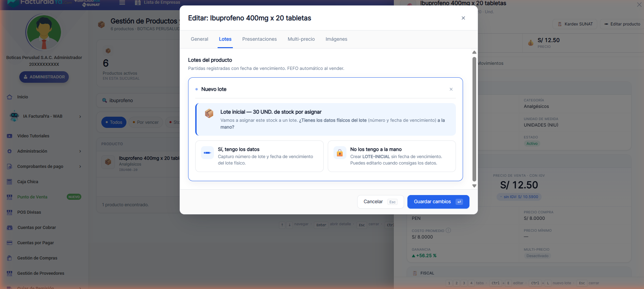Click the search magnifier icon
Viewport: 644px width, 289px height.
pos(104,100)
